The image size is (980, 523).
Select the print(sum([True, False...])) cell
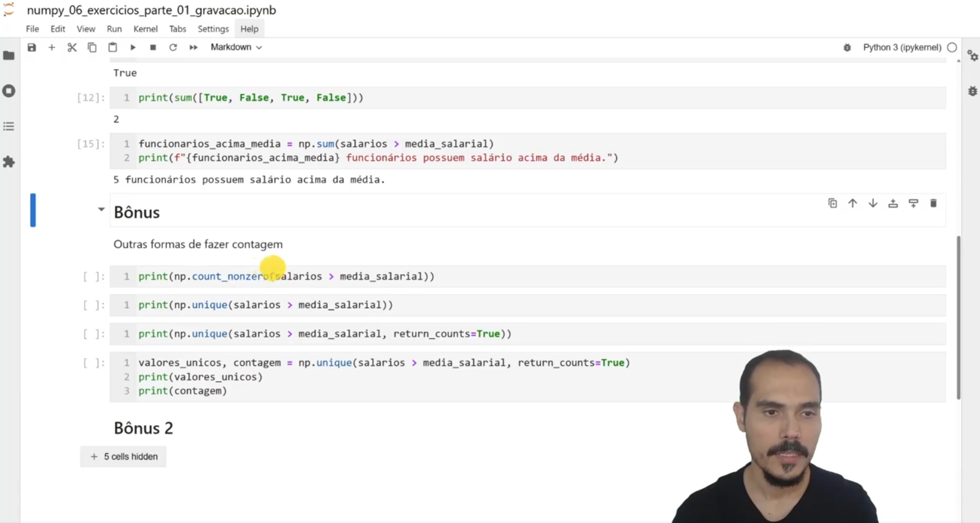click(528, 98)
